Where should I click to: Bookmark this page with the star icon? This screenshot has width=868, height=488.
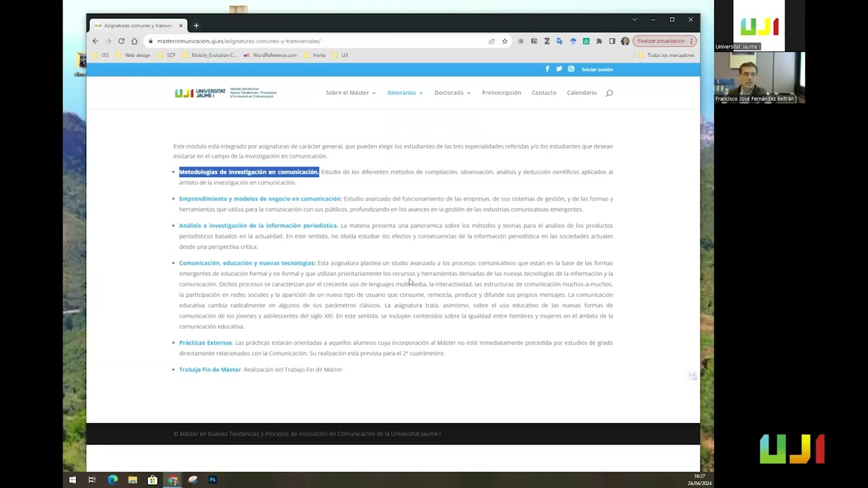[505, 41]
